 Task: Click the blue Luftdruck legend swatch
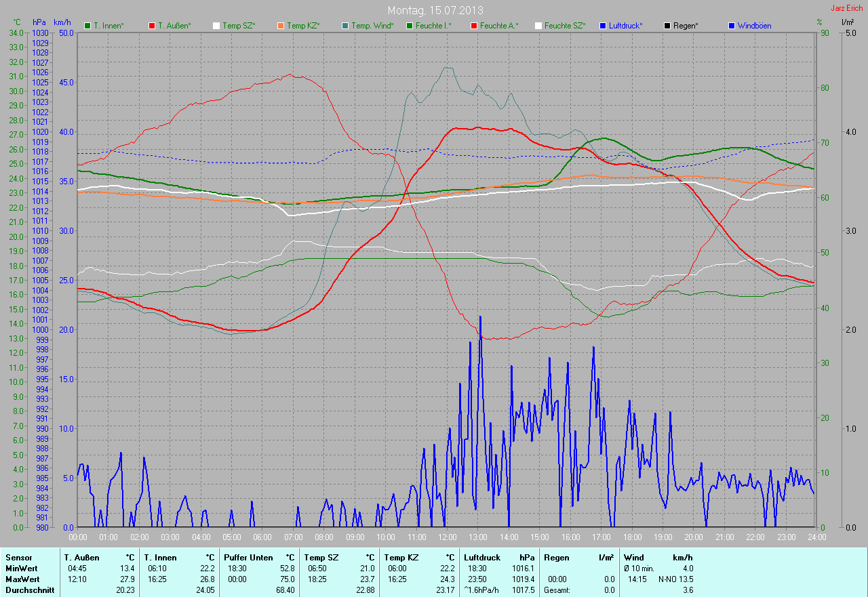tap(603, 26)
